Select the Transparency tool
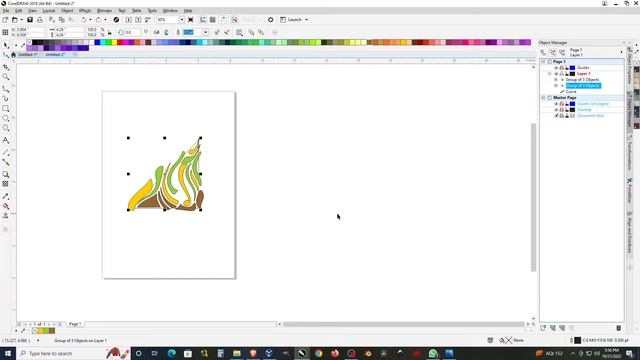 click(6, 184)
